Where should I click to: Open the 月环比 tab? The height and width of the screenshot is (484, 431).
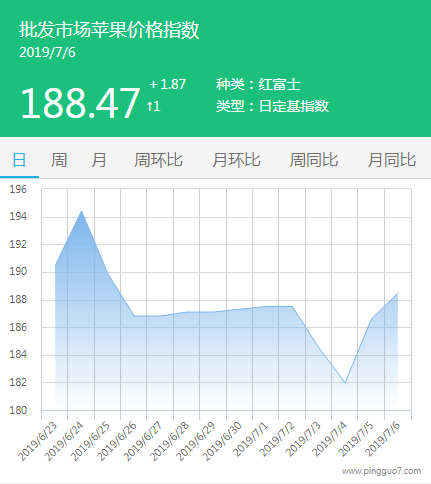[236, 160]
